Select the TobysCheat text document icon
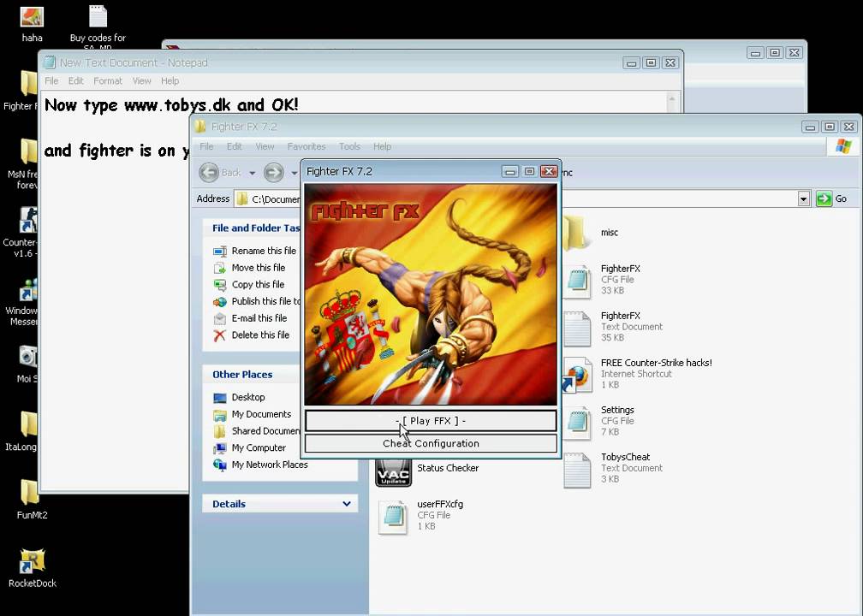The width and height of the screenshot is (863, 616). click(x=577, y=469)
